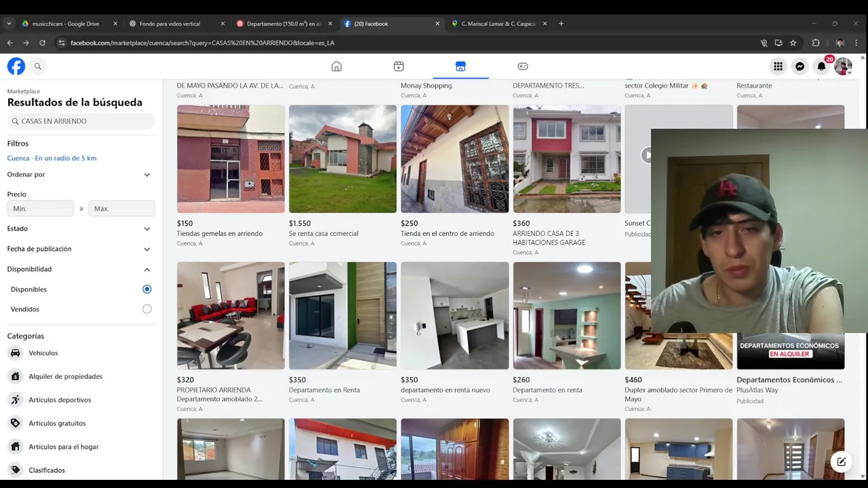Select the Marketplace storefront icon
The image size is (868, 488).
point(460,66)
